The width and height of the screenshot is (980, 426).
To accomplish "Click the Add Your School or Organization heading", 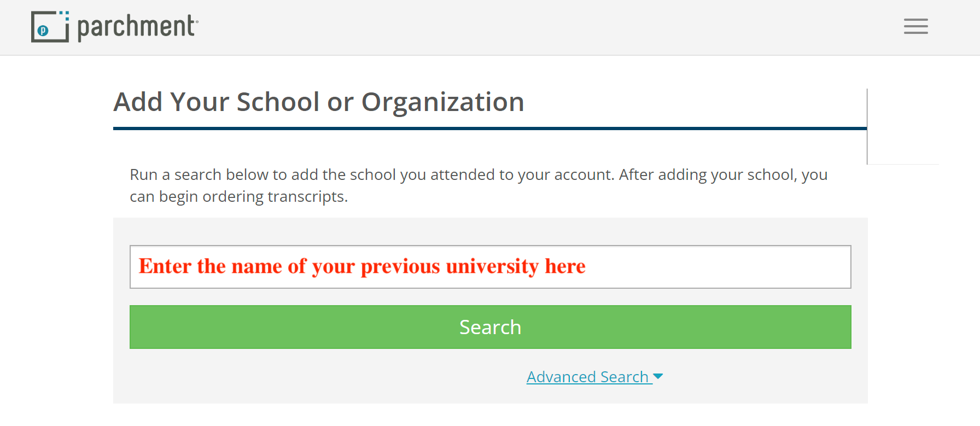I will click(x=319, y=102).
